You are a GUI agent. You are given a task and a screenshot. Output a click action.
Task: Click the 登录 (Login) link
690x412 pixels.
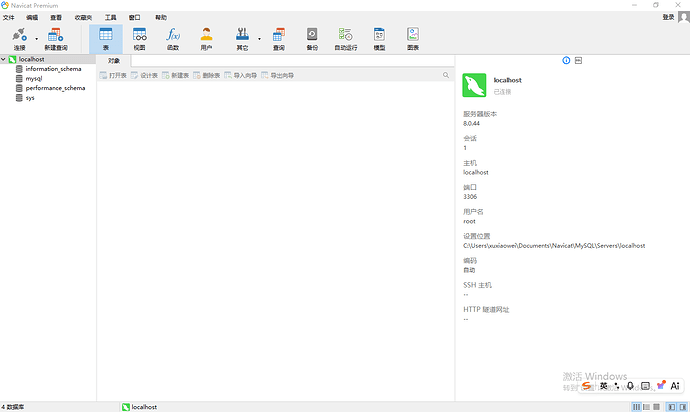pos(668,17)
